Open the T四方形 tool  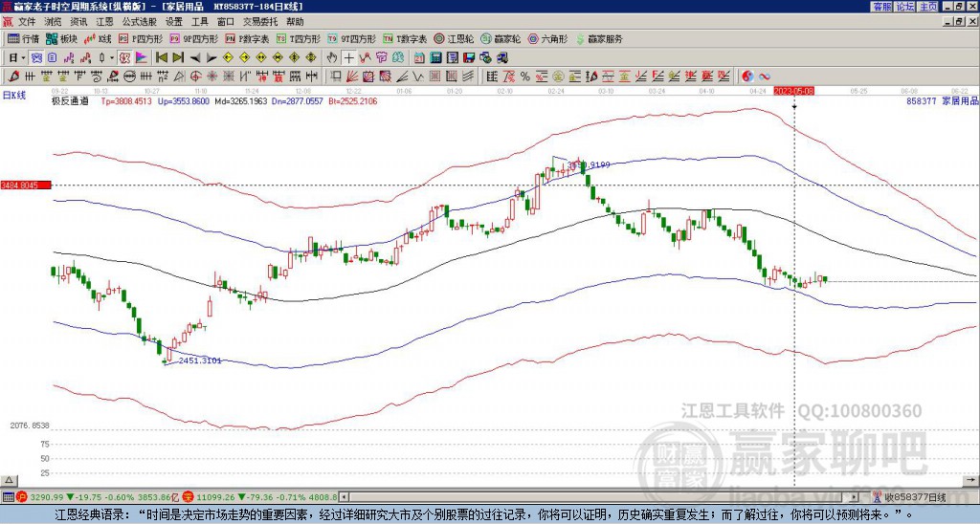click(299, 38)
